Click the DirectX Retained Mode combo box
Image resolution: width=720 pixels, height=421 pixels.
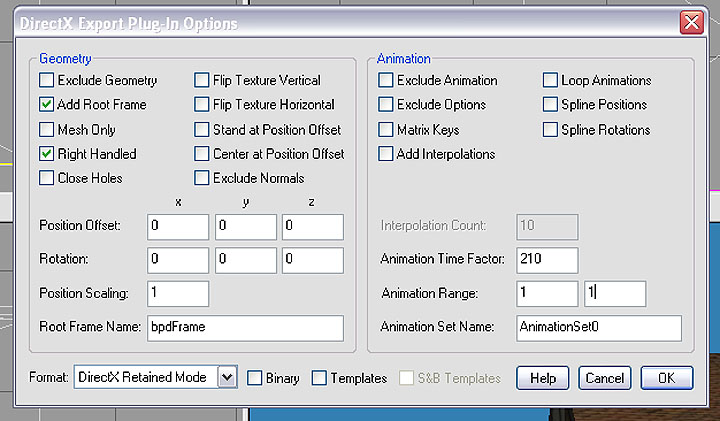[155, 377]
